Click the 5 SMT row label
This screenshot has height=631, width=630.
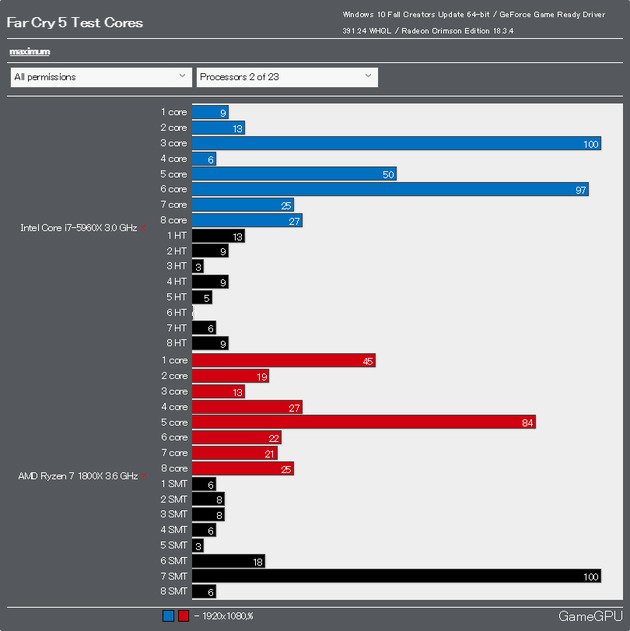point(174,545)
